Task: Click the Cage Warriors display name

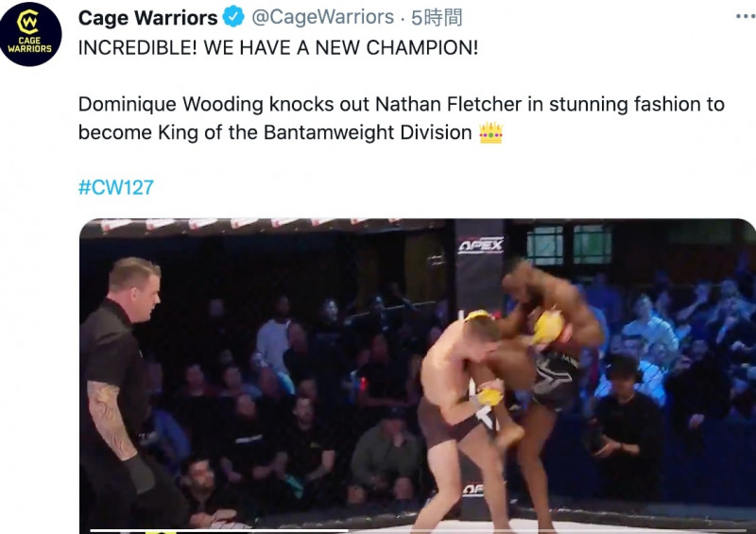Action: (x=147, y=18)
